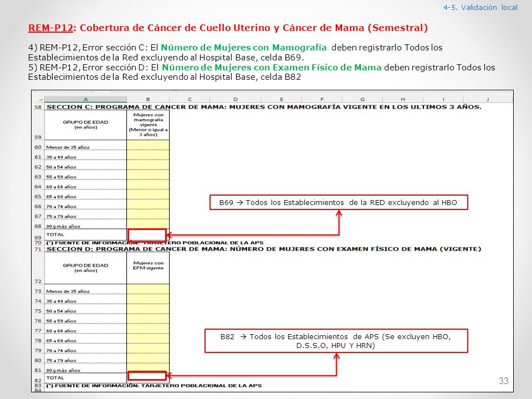Viewport: 532px width, 399px height.
Task: Click yellow input cell B76
Action: pos(148,319)
